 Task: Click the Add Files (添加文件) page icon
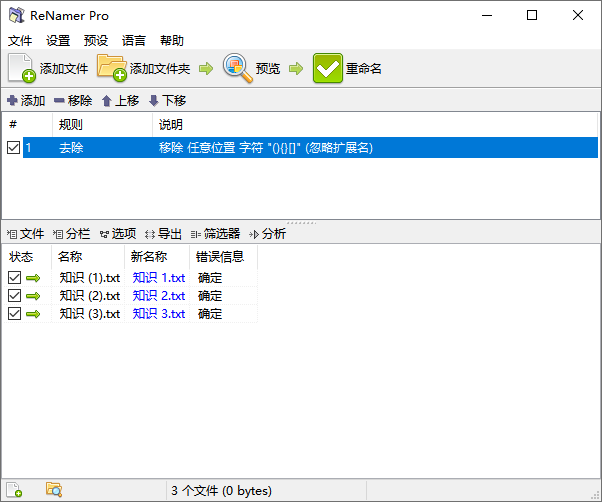(x=22, y=68)
